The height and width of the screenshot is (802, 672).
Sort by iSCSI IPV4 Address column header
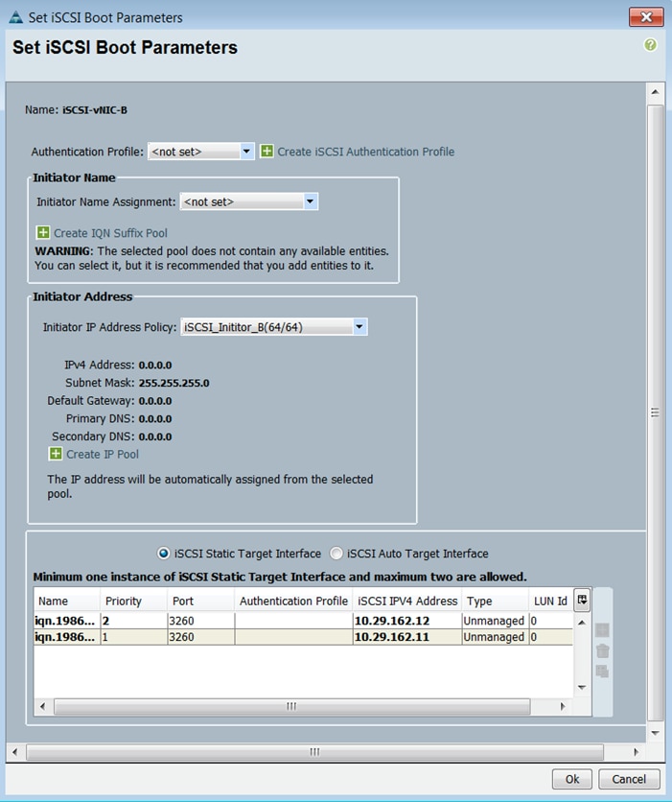(x=407, y=601)
